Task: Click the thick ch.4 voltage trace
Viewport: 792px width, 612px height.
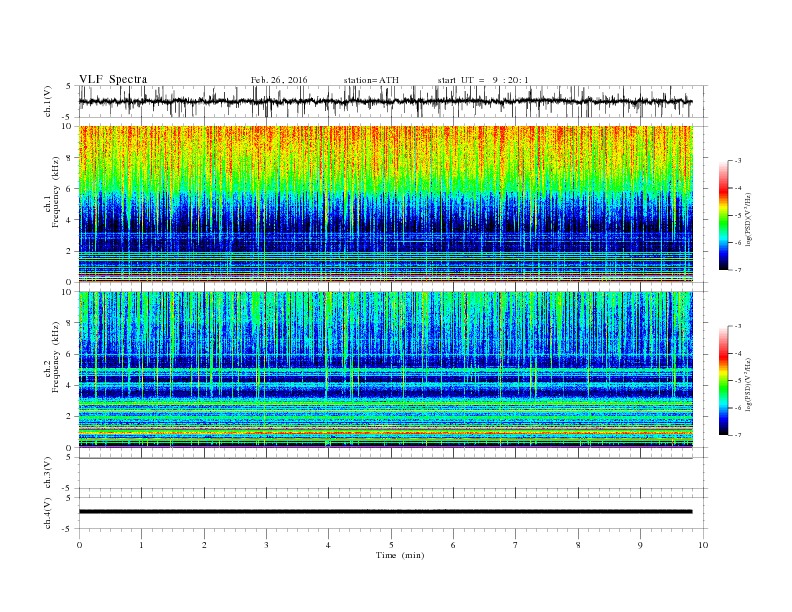Action: [385, 512]
